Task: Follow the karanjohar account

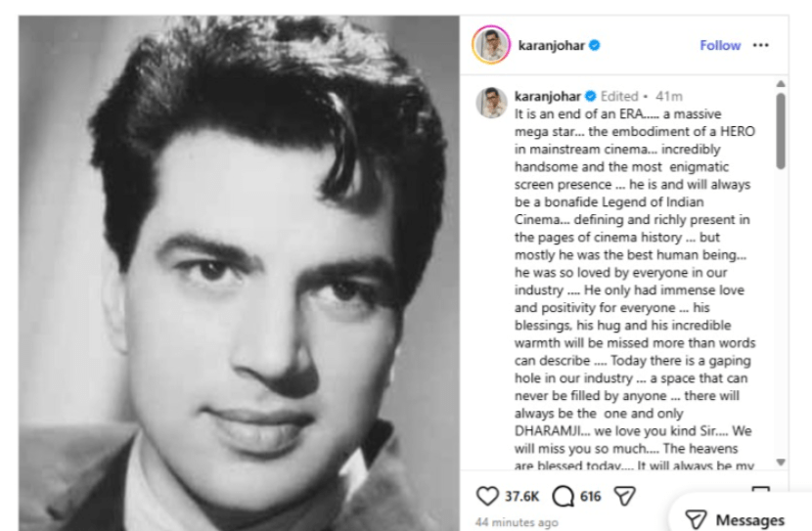Action: (x=720, y=45)
